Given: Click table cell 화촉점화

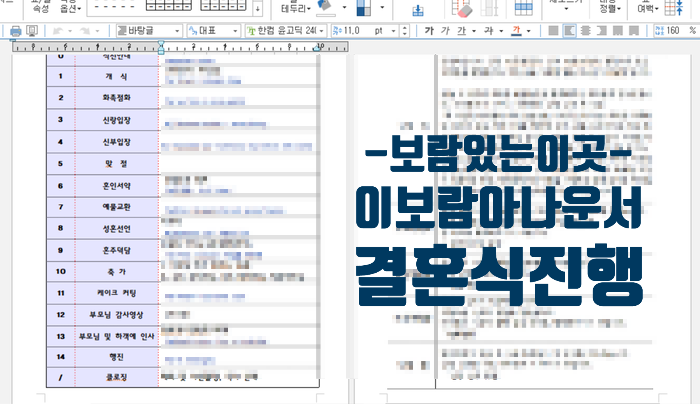Looking at the screenshot, I should click(x=117, y=98).
